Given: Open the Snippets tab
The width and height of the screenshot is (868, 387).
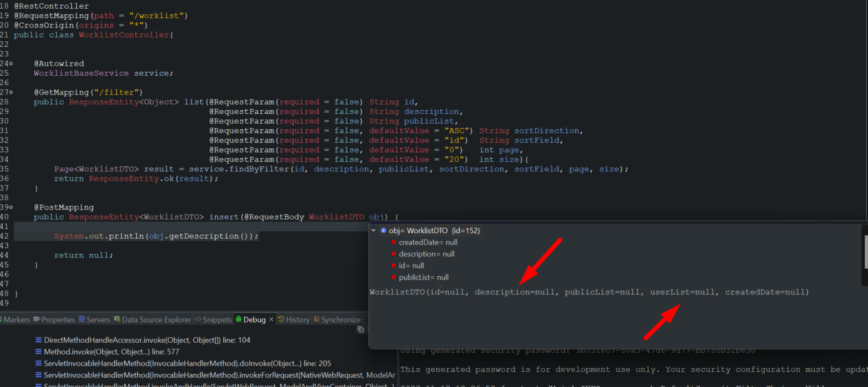Looking at the screenshot, I should (213, 319).
